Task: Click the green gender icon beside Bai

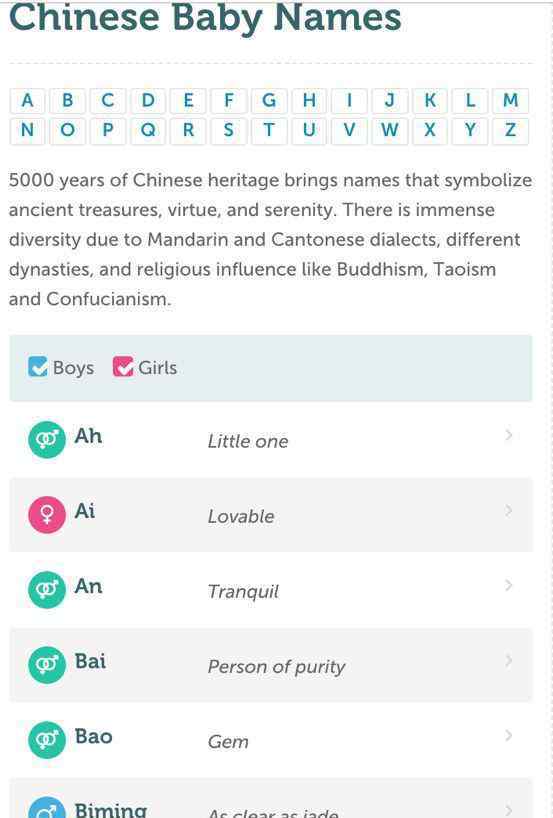Action: pos(47,665)
